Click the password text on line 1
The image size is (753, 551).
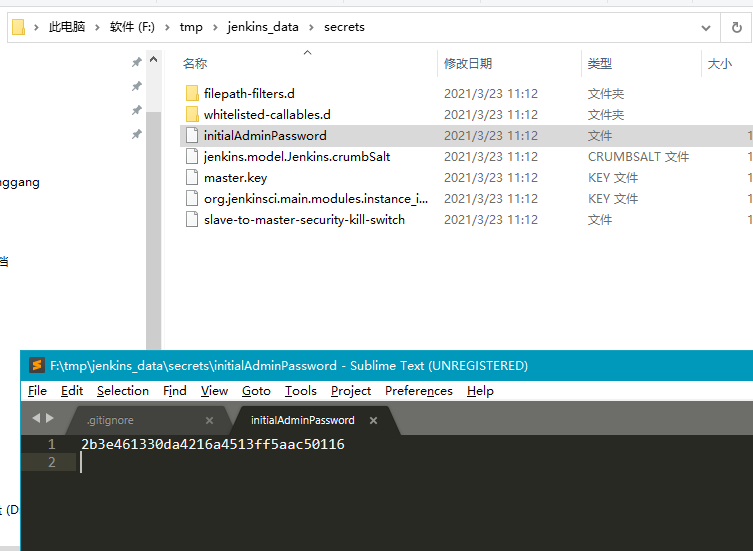[213, 444]
